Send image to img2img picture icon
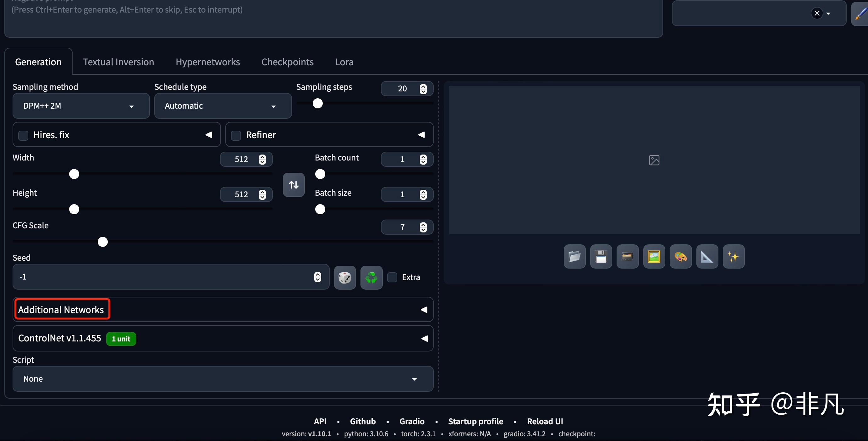Viewport: 868px width, 441px height. coord(654,257)
